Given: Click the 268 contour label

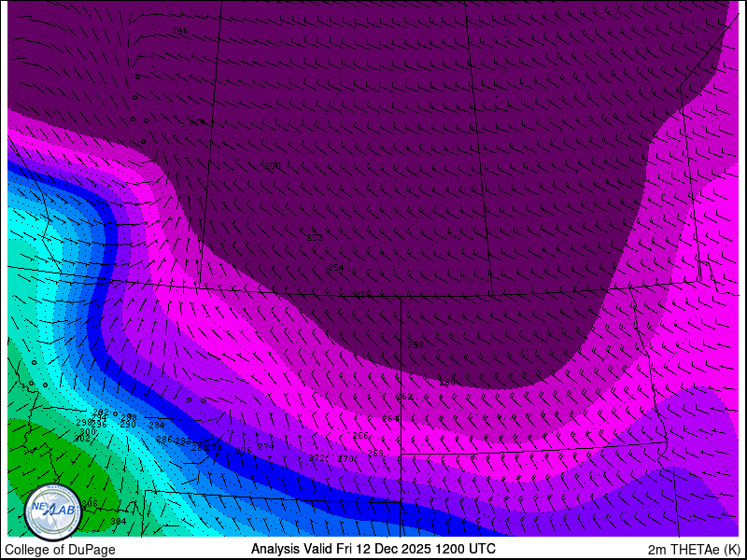Looking at the screenshot, I should click(x=375, y=453).
